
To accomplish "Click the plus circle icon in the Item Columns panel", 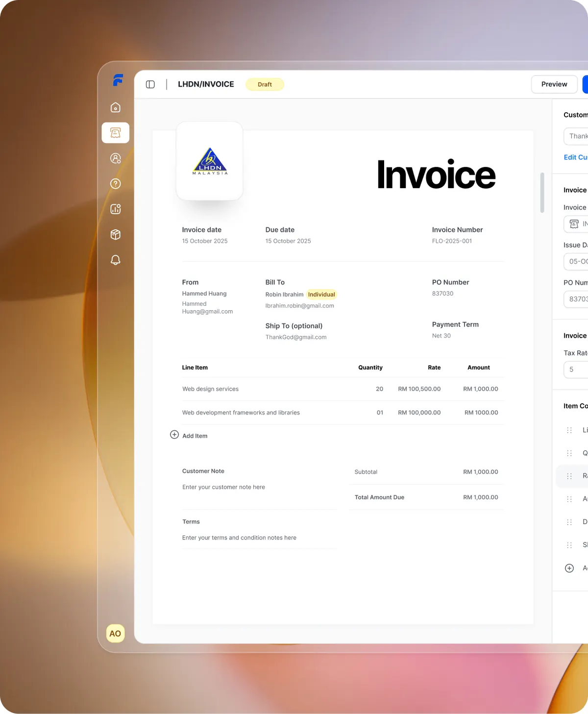I will (569, 568).
